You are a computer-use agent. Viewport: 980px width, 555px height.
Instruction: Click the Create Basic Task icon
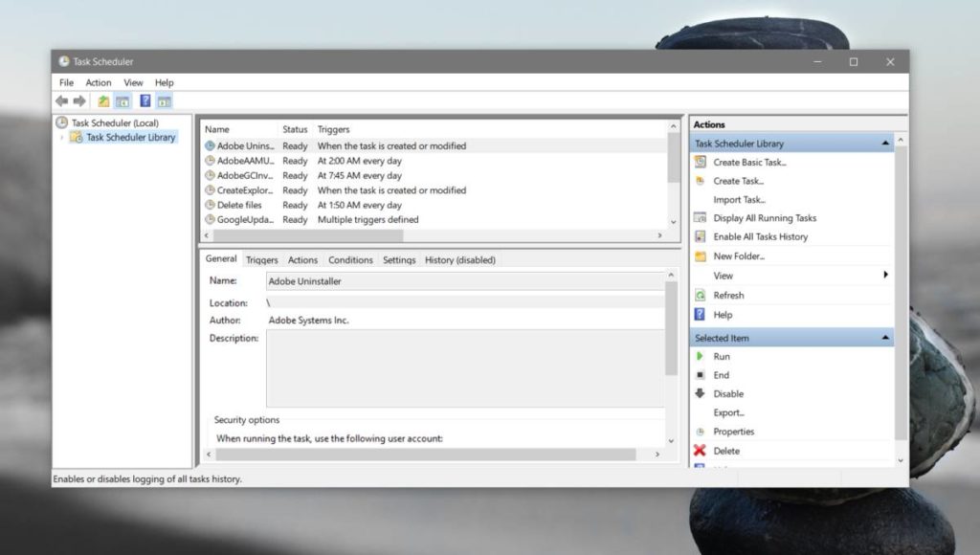point(702,161)
